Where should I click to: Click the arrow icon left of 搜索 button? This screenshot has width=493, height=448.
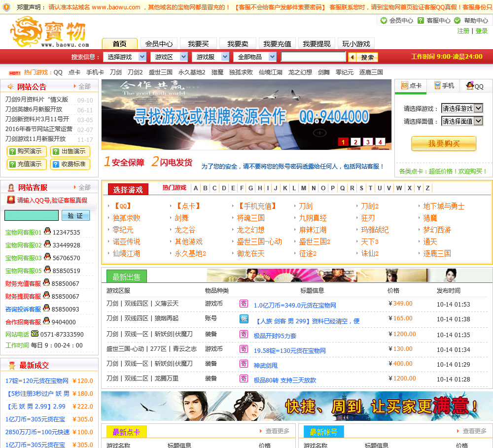(x=352, y=57)
